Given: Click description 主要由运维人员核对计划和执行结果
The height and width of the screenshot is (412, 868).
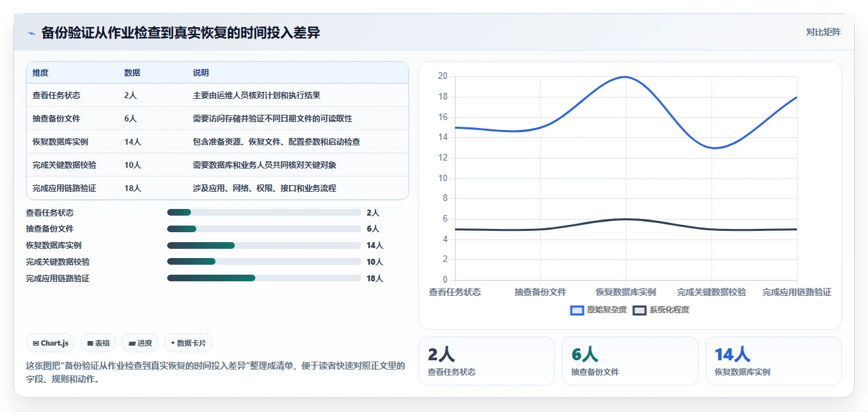Looking at the screenshot, I should (257, 96).
